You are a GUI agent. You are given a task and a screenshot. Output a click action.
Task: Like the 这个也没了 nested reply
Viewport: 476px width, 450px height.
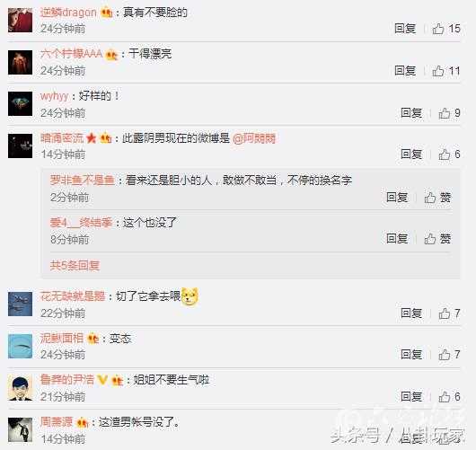(437, 239)
